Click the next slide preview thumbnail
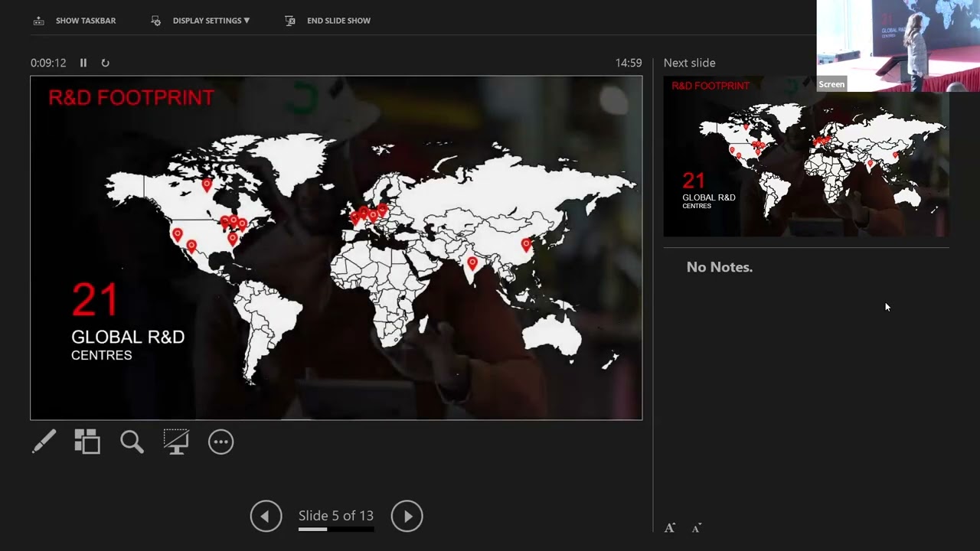980x551 pixels. (x=806, y=156)
